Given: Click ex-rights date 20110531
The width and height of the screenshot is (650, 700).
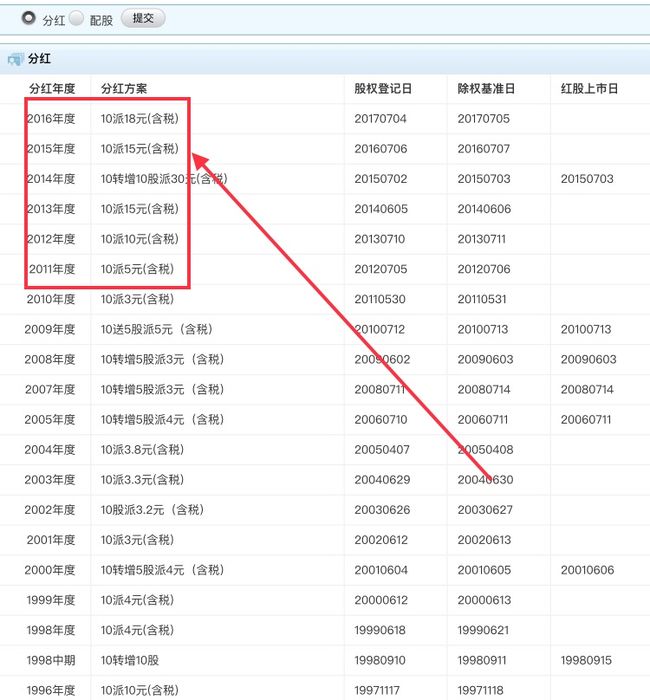Looking at the screenshot, I should [482, 299].
